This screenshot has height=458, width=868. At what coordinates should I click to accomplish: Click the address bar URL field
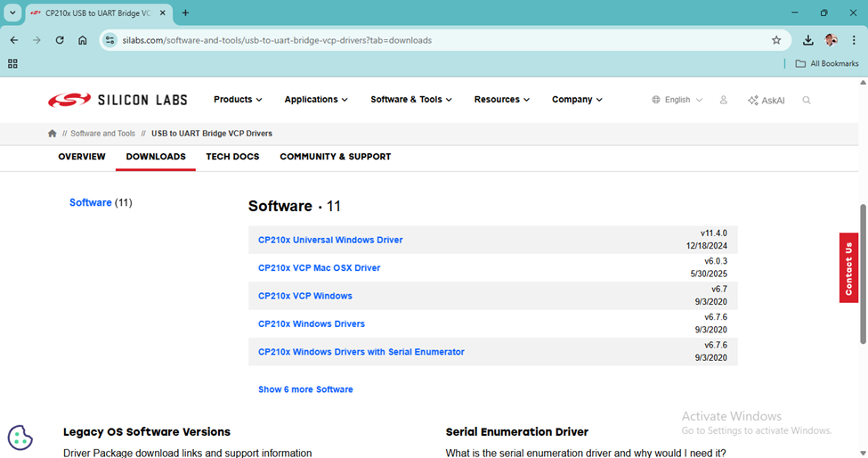tap(436, 40)
